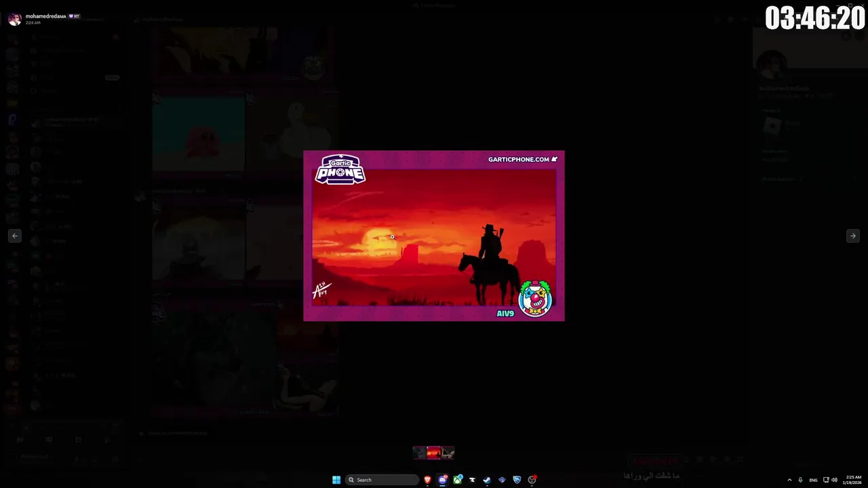This screenshot has width=868, height=488.
Task: Expand hidden system tray icons
Action: [x=789, y=480]
